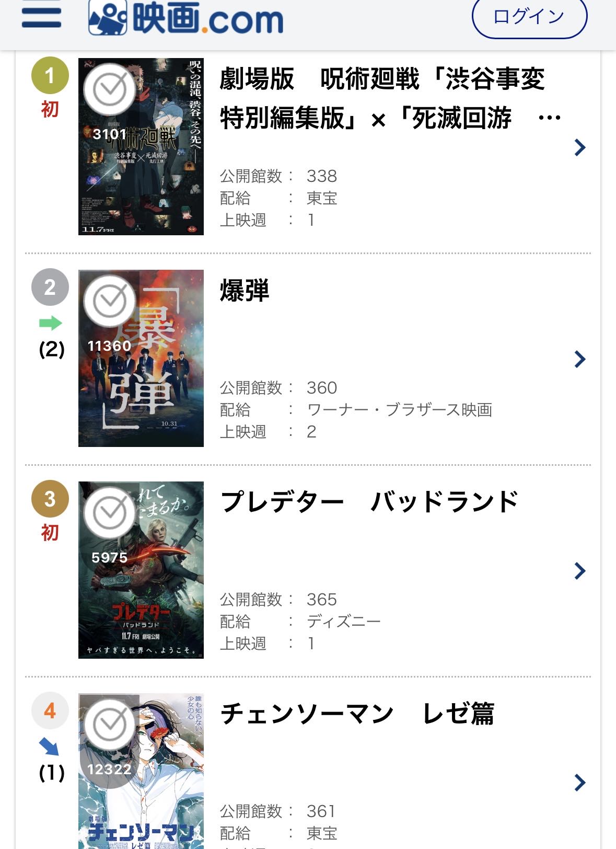
Task: Expand the 爆弾 entry chevron
Action: (579, 359)
